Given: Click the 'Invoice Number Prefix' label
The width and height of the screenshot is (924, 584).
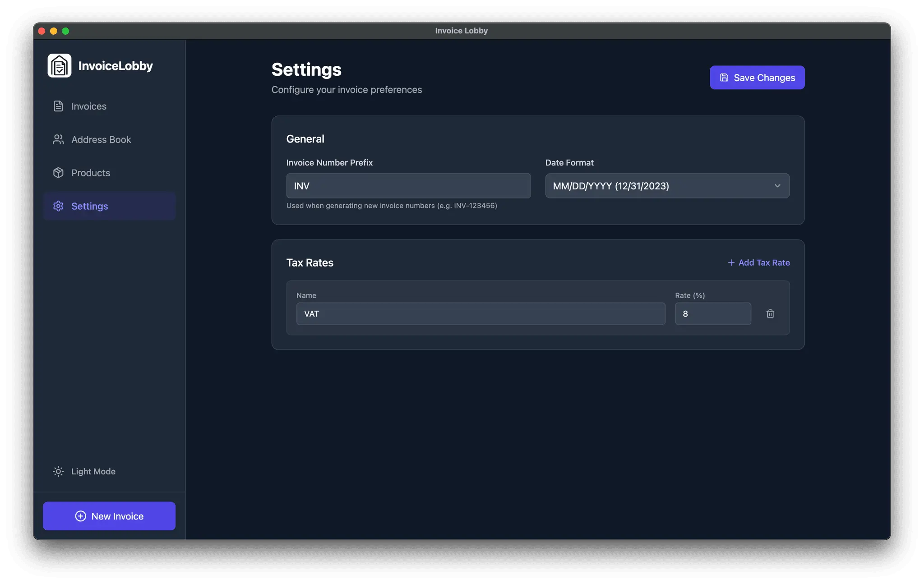Looking at the screenshot, I should (x=329, y=162).
